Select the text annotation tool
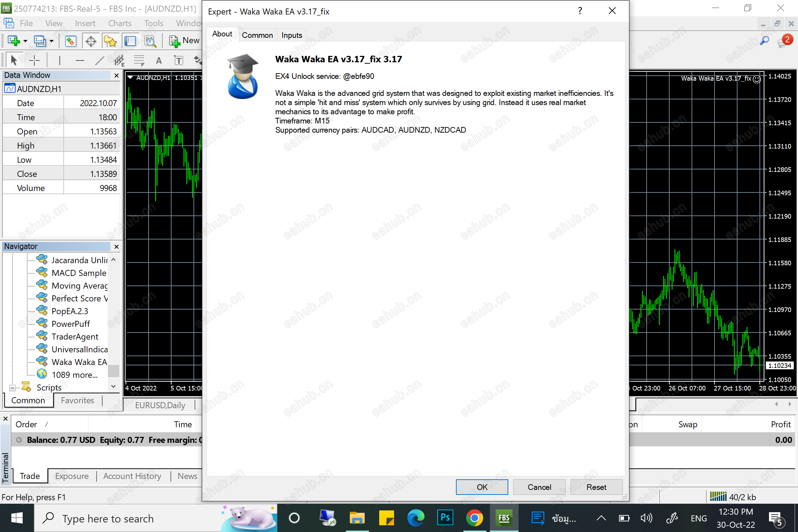Screen dimensions: 798x532 159,60
